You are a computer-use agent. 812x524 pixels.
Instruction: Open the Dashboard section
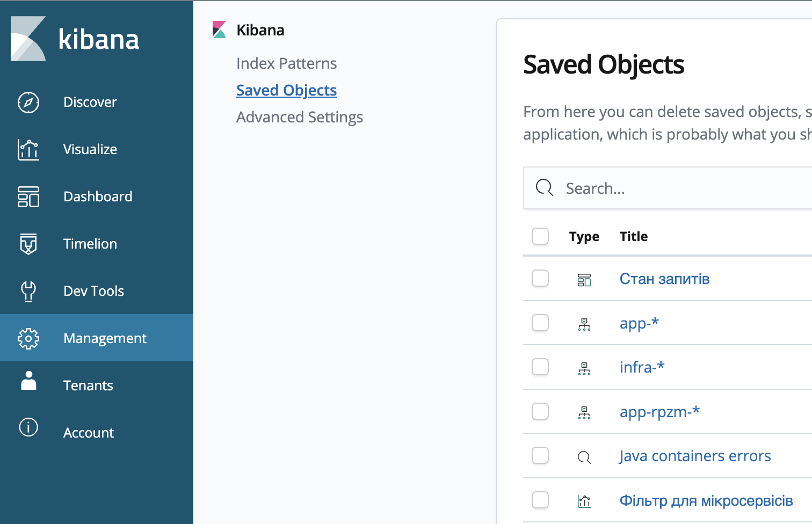point(97,196)
